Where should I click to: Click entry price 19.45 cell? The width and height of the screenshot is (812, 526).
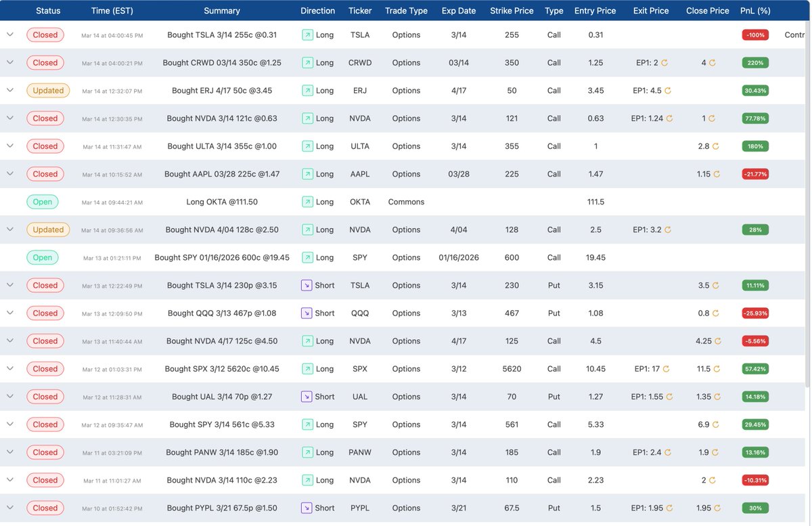tap(595, 257)
